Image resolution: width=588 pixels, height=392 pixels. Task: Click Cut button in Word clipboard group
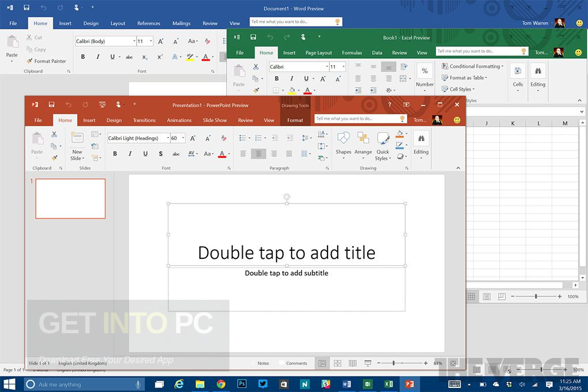(34, 37)
